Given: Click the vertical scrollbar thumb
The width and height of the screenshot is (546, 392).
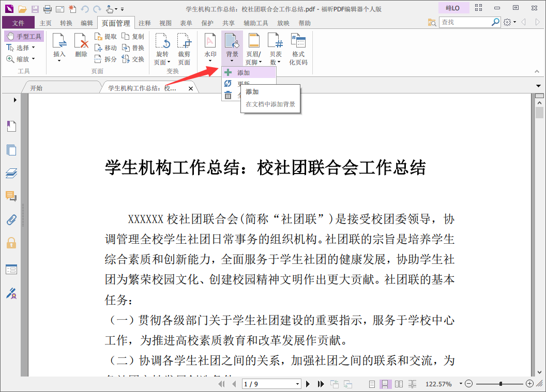Looking at the screenshot, I should coord(539,113).
